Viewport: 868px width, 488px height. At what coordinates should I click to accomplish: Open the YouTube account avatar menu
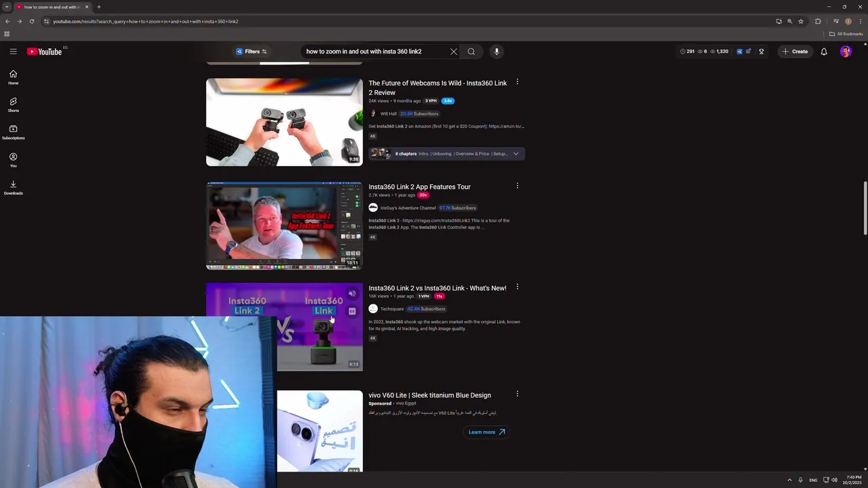click(x=846, y=52)
